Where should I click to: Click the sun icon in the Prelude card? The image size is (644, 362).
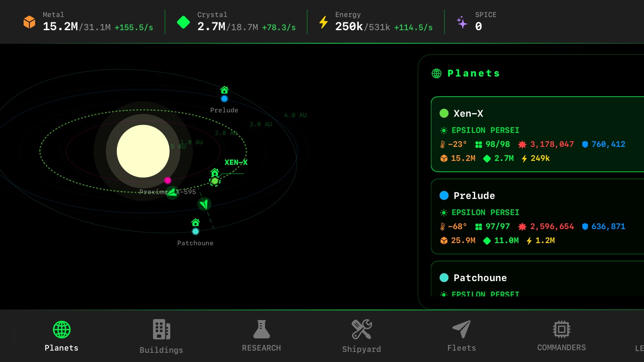point(444,212)
